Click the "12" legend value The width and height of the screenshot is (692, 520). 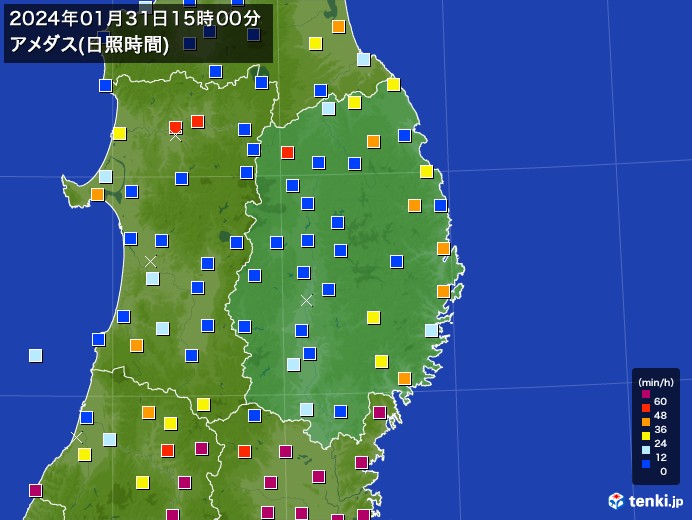pyautogui.click(x=660, y=457)
